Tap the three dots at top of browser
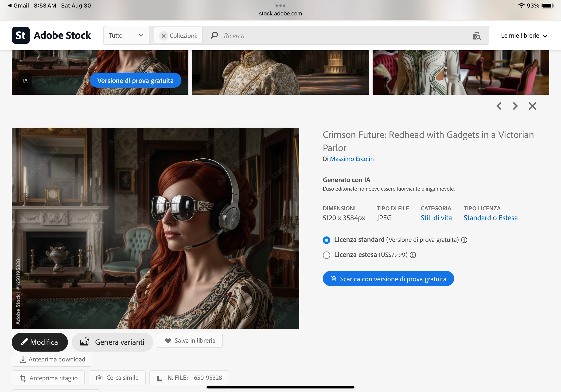Image resolution: width=561 pixels, height=392 pixels. [280, 5]
